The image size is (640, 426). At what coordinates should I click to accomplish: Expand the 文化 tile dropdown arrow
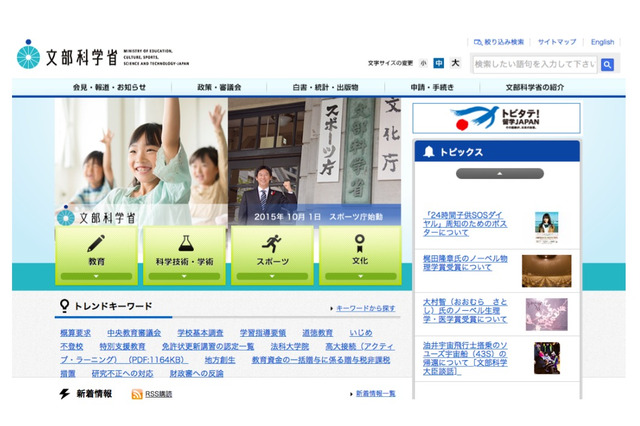(360, 276)
